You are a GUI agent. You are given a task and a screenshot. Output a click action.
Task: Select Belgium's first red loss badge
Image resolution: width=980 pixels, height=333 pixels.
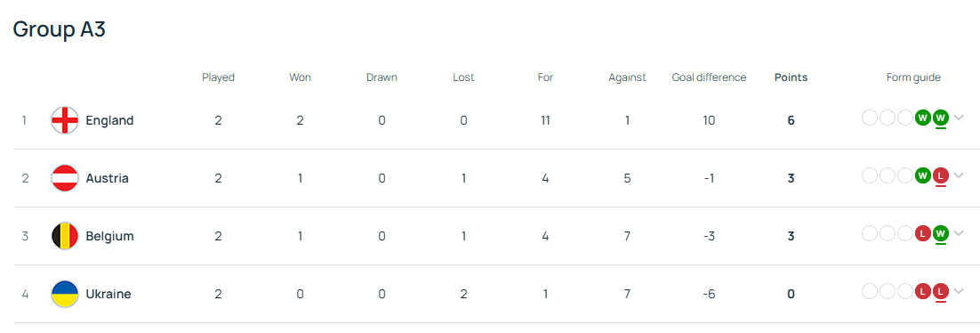922,233
